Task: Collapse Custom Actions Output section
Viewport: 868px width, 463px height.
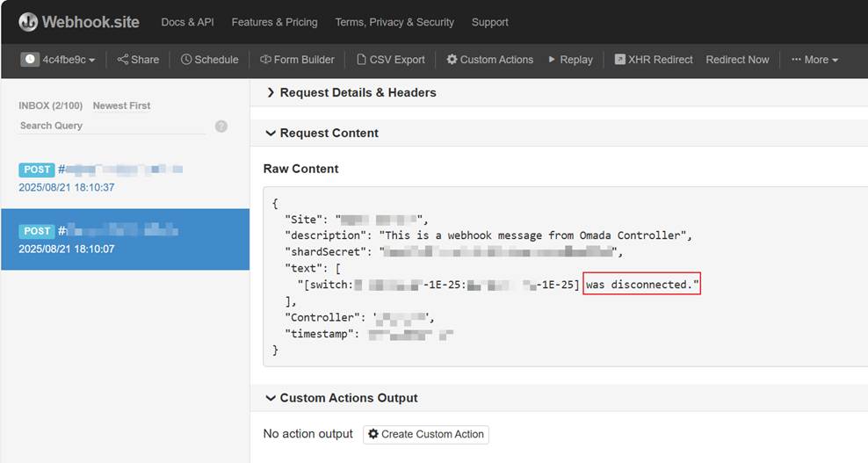Action: tap(342, 398)
